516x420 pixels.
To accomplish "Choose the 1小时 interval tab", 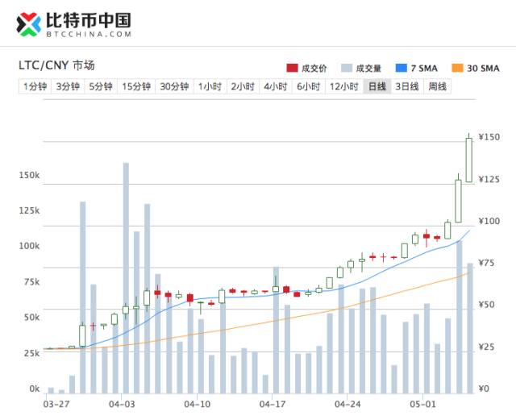I will [x=210, y=86].
